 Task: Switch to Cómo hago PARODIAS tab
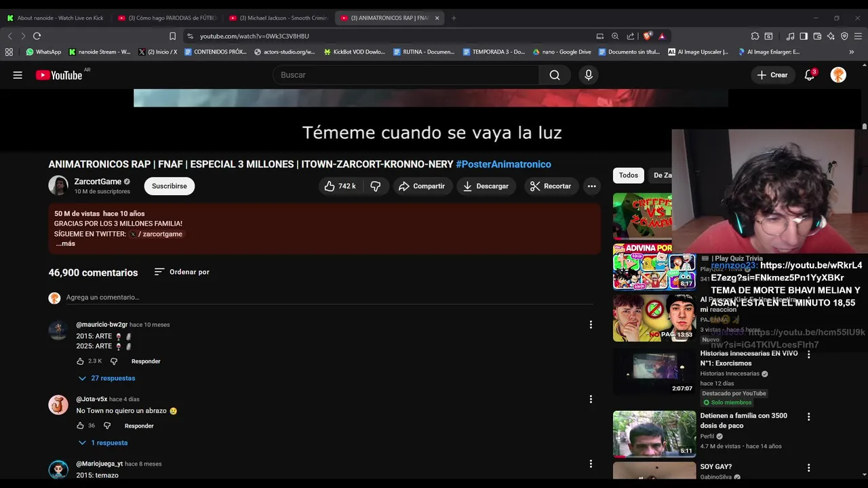tap(168, 18)
